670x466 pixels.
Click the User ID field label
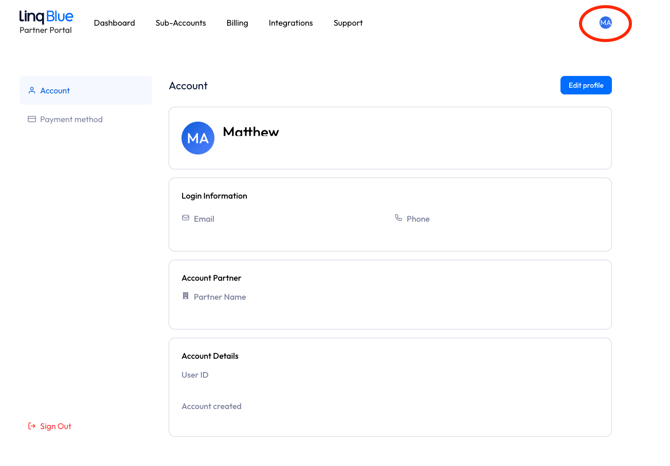195,375
